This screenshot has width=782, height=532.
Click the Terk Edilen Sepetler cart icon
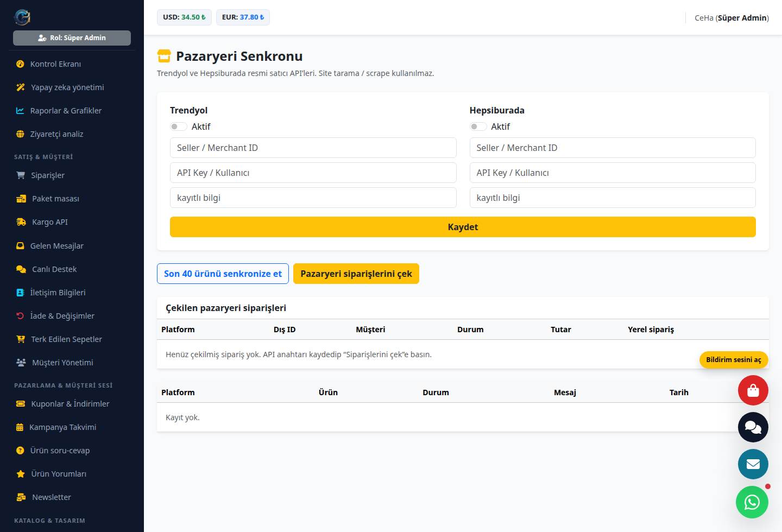pyautogui.click(x=21, y=339)
